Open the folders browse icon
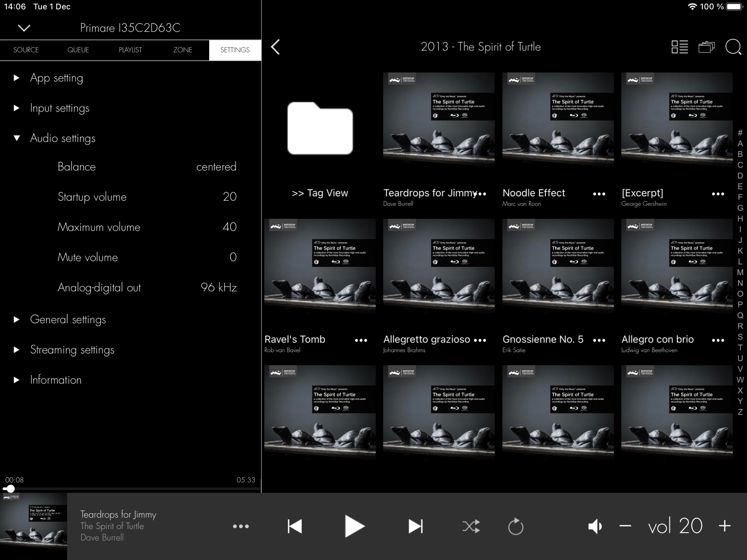Screen dimensions: 747x560 tap(706, 47)
